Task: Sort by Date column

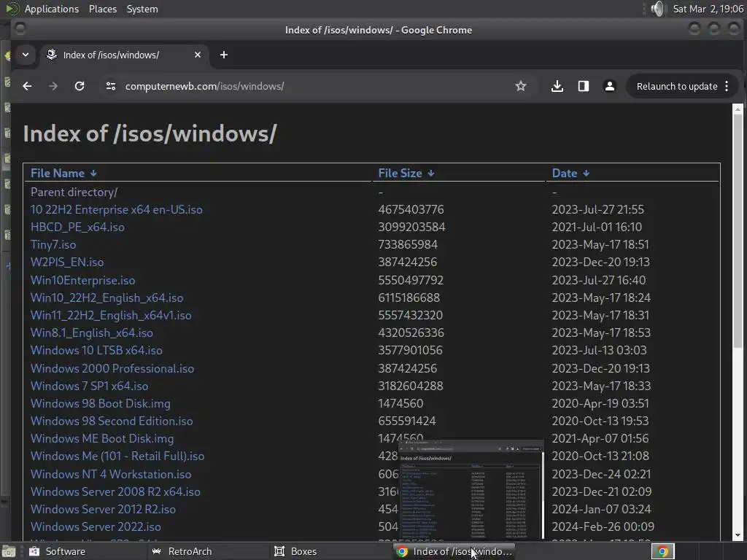Action: [570, 174]
